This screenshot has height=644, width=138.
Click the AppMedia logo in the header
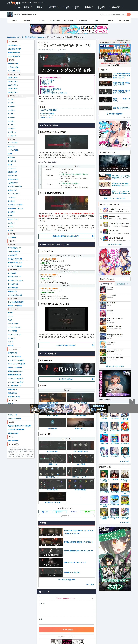click(x=14, y=3)
